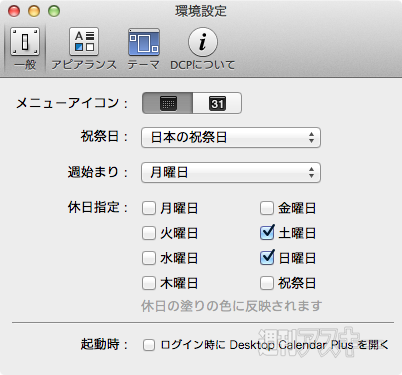
Task: Uncheck 日曜日 holiday checkbox
Action: coord(267,258)
